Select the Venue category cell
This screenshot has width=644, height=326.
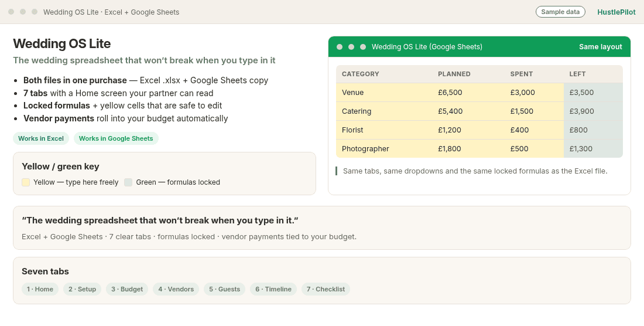384,93
